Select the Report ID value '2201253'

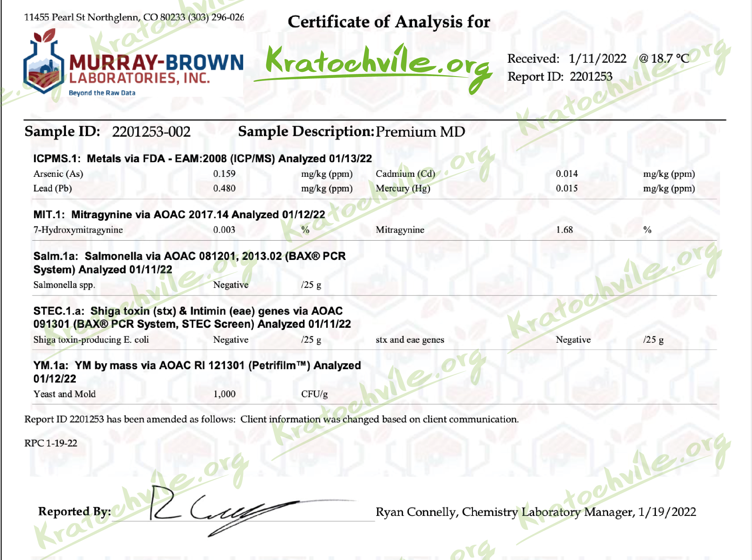pos(591,77)
